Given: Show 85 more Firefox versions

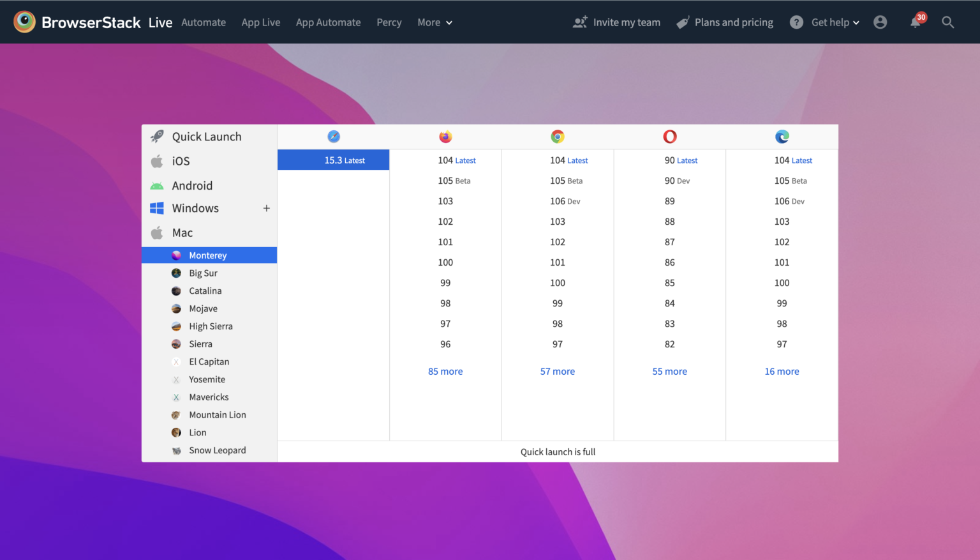Looking at the screenshot, I should pyautogui.click(x=445, y=372).
